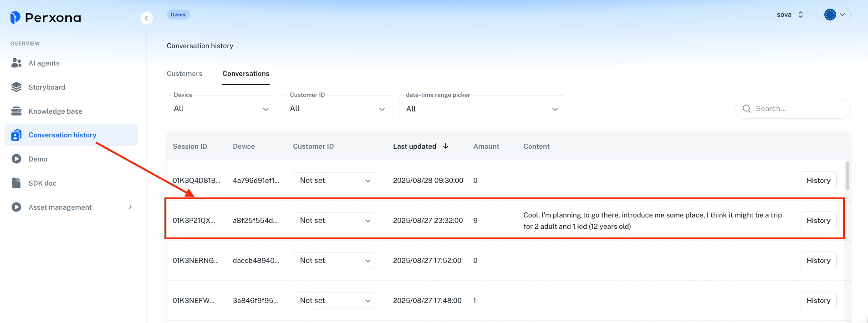The image size is (868, 323).
Task: Open the Device filter dropdown
Action: click(x=221, y=109)
